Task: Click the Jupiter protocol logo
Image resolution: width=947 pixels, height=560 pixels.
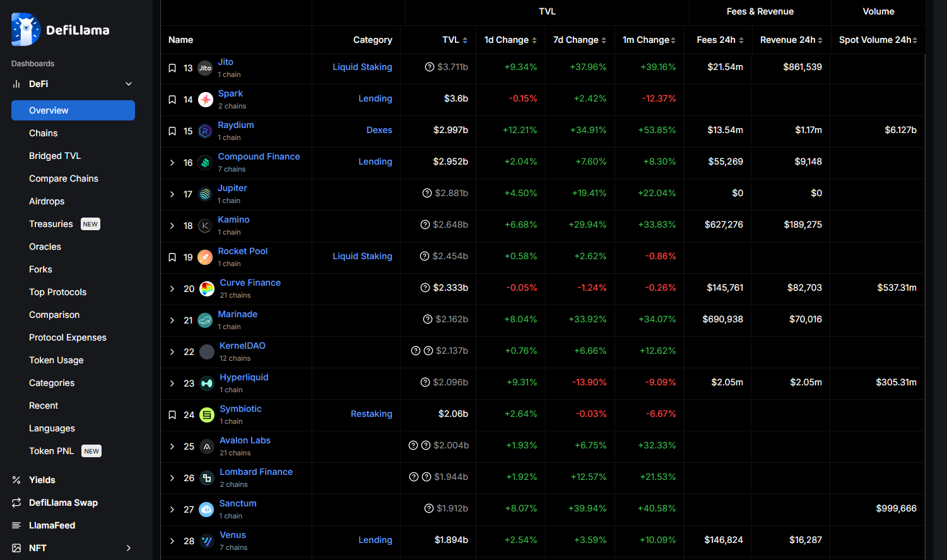Action: (x=205, y=194)
